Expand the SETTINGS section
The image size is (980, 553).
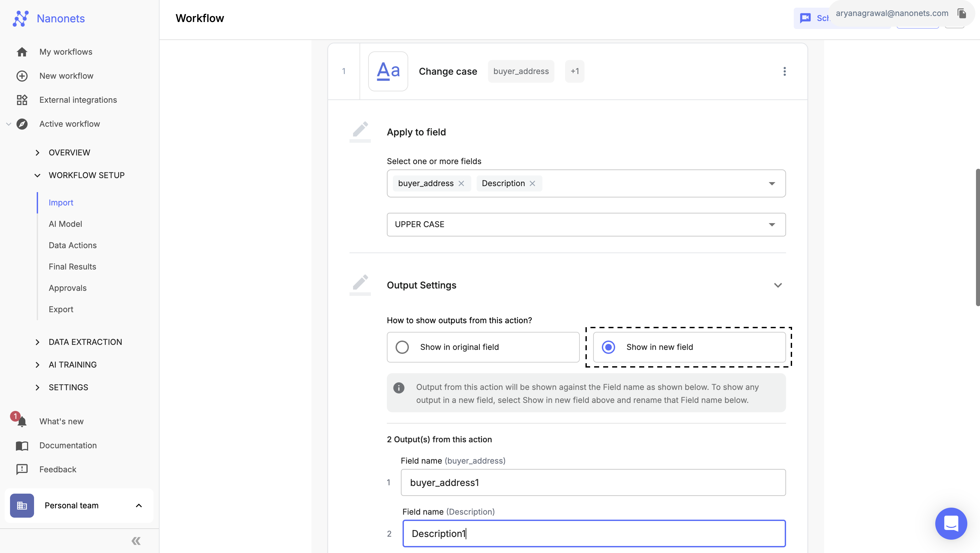37,387
